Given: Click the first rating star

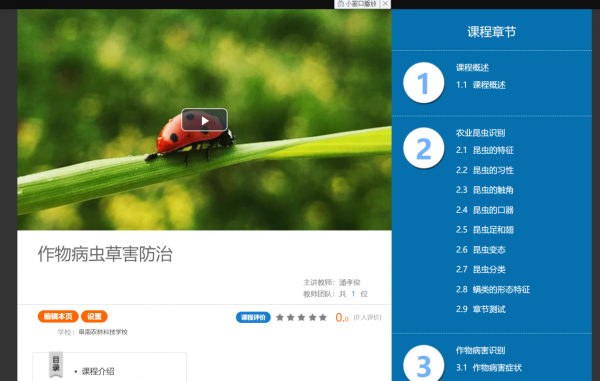Looking at the screenshot, I should click(280, 318).
